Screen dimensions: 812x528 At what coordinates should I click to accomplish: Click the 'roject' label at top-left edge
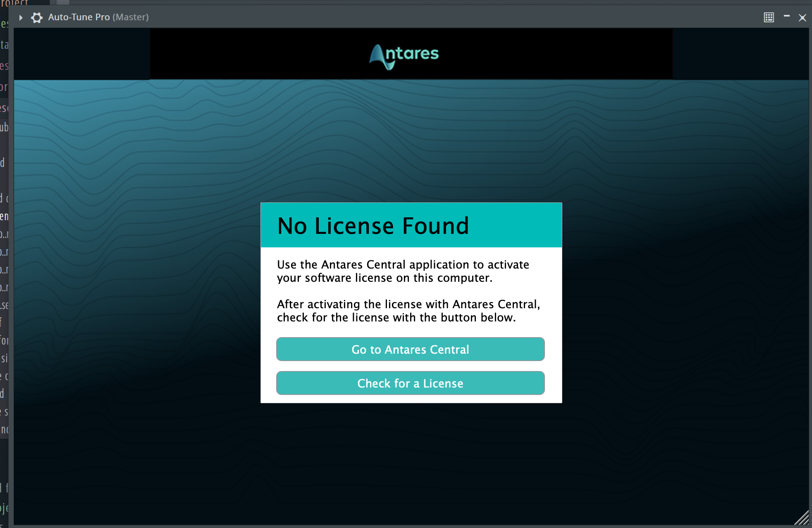click(14, 2)
